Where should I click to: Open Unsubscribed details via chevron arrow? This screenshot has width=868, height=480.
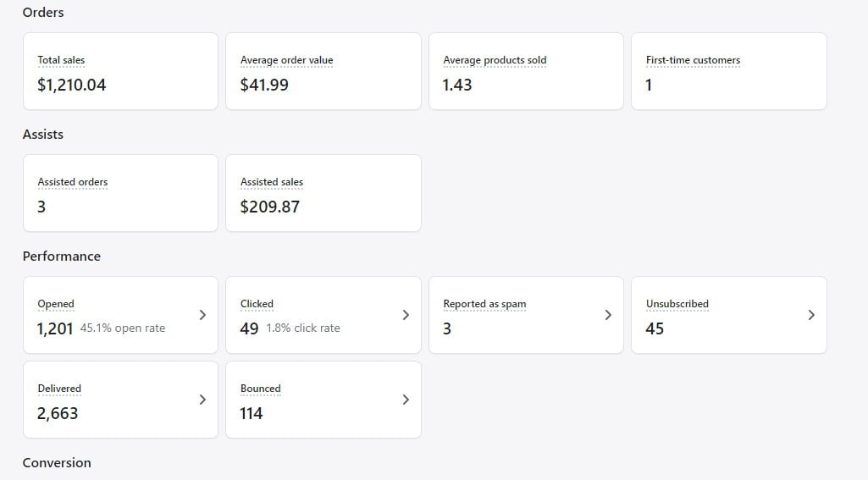pos(811,315)
